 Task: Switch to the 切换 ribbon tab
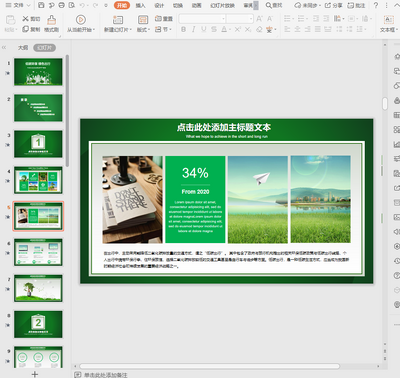pos(178,5)
